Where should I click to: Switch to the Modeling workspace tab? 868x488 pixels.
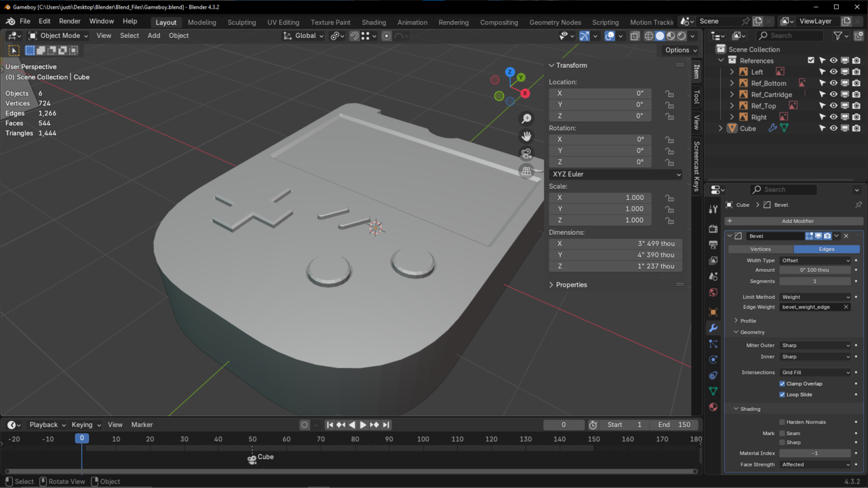click(202, 22)
